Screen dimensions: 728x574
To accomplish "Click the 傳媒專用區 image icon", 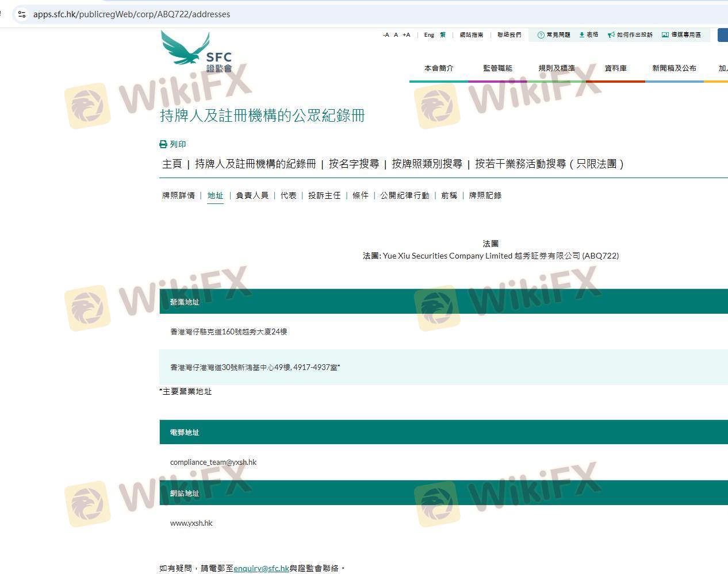I will click(665, 35).
